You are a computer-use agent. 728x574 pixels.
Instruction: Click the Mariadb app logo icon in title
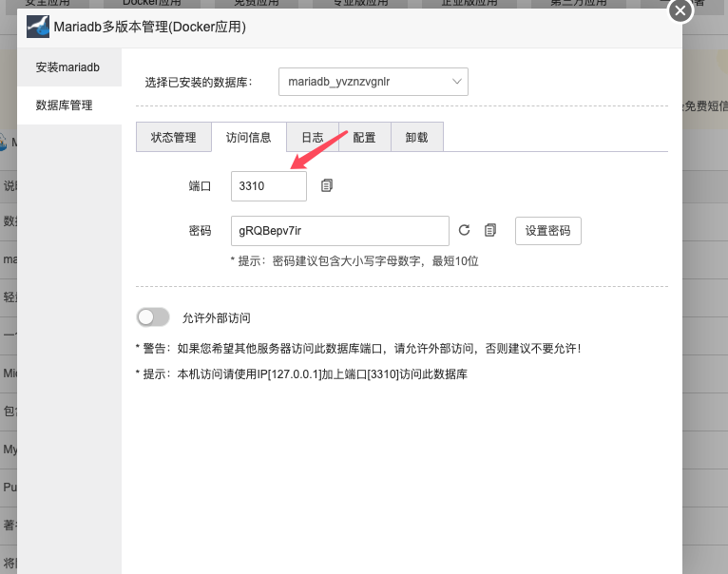coord(38,27)
